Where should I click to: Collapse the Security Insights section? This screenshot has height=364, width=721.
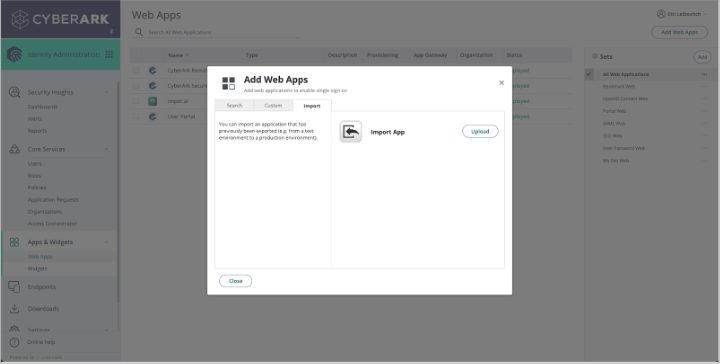(x=106, y=92)
